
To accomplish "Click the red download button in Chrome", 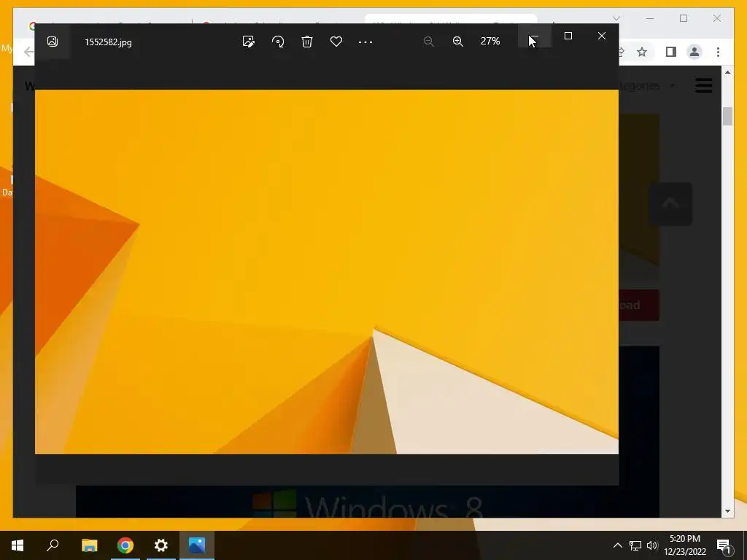I will click(x=639, y=305).
